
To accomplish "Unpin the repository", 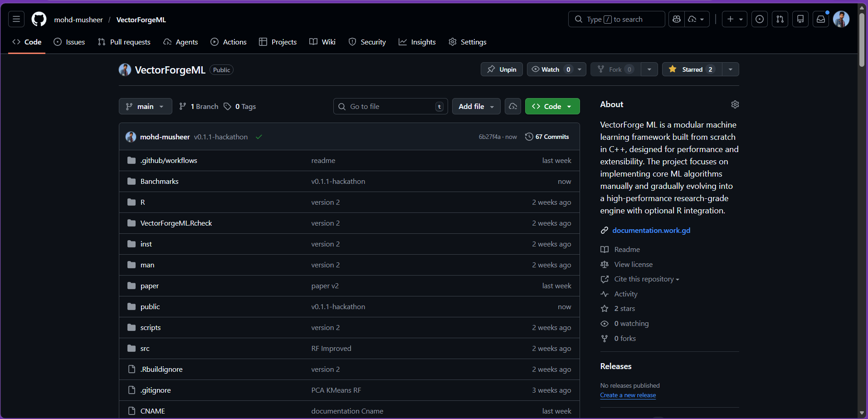I will pos(502,69).
